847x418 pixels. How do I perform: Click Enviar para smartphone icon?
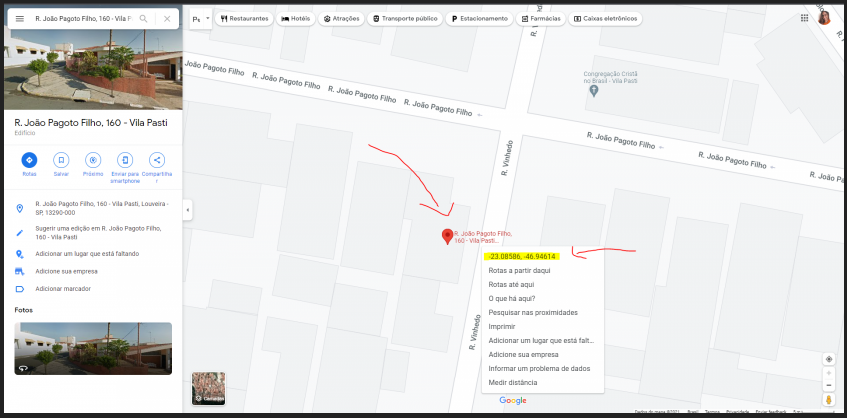click(125, 160)
